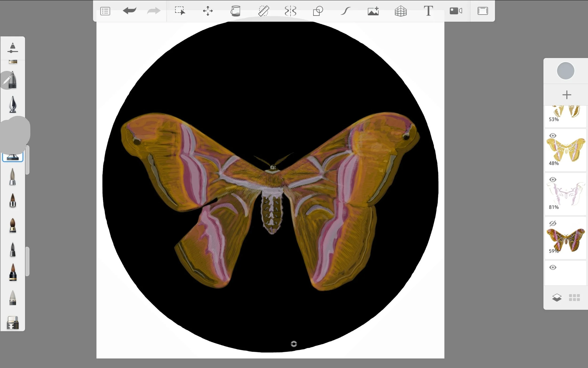
Task: Open the gray color puck
Action: coord(566,71)
